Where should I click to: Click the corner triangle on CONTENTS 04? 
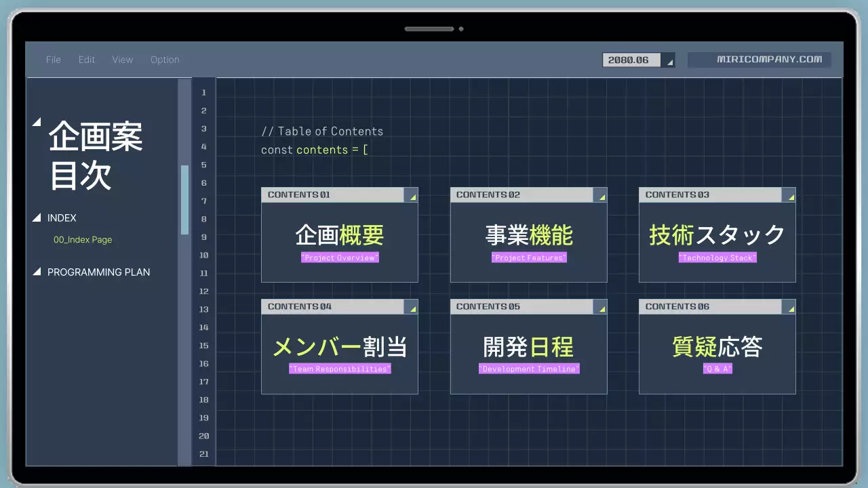tap(412, 307)
